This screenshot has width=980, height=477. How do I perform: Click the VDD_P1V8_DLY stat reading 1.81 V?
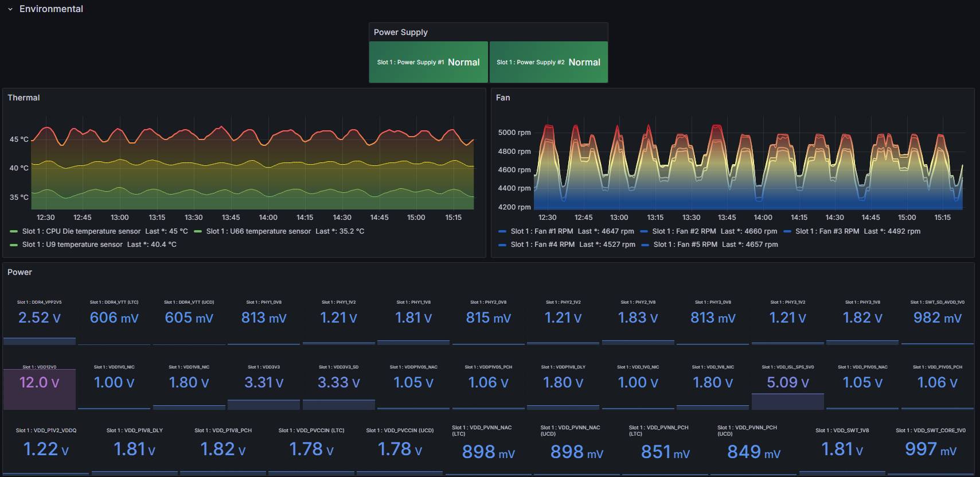coord(135,449)
